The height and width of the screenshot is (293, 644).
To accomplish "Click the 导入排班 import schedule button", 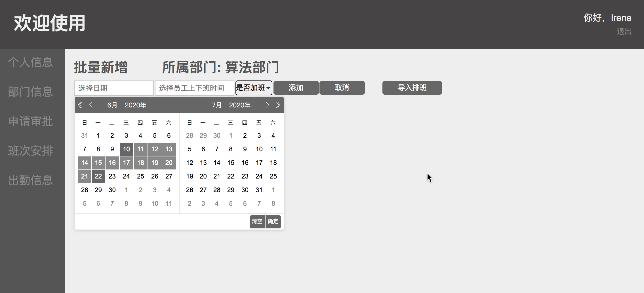I will point(412,88).
